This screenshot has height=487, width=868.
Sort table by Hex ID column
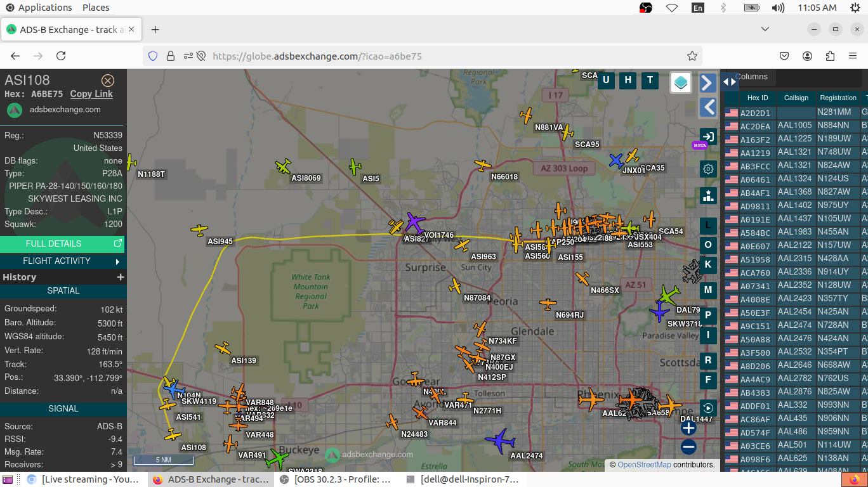pyautogui.click(x=758, y=98)
